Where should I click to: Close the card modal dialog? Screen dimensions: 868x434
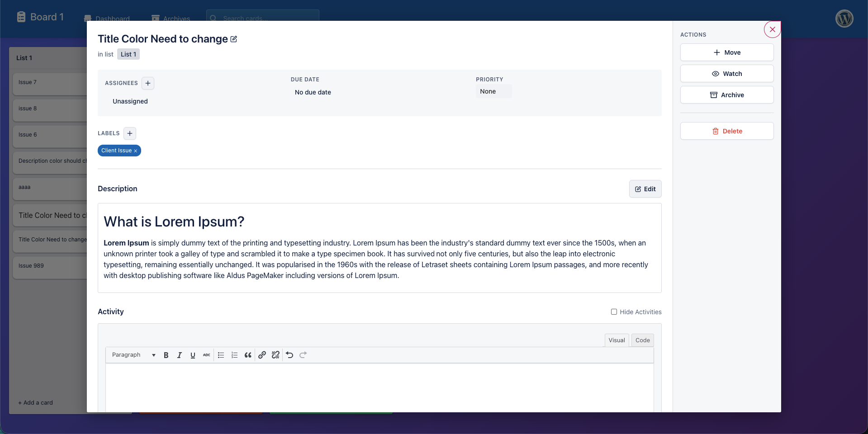coord(773,29)
